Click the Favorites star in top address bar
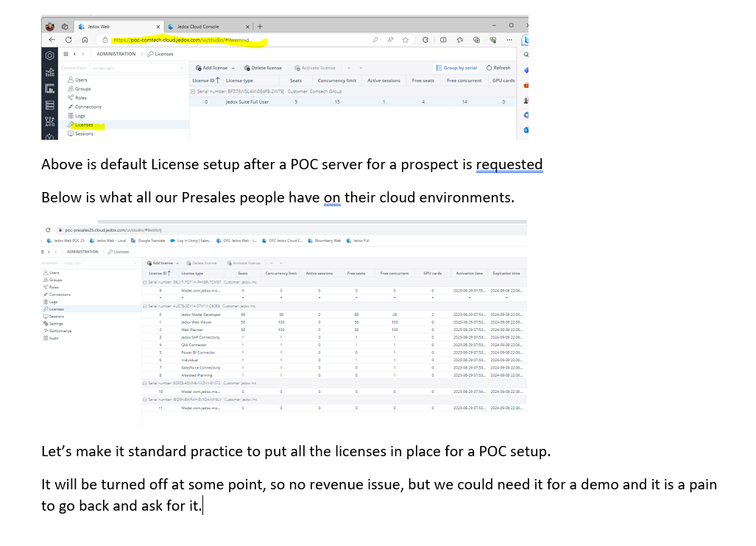Viewport: 756px width, 546px height. coord(405,40)
